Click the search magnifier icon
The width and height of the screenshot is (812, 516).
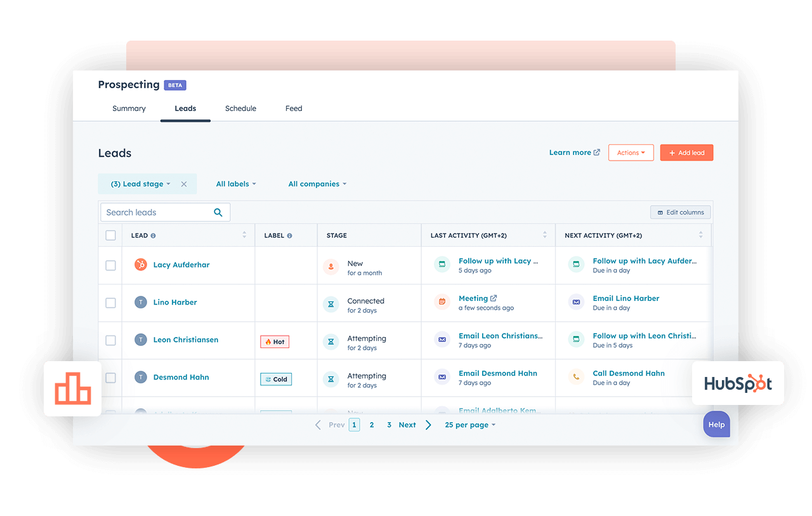[x=218, y=213]
